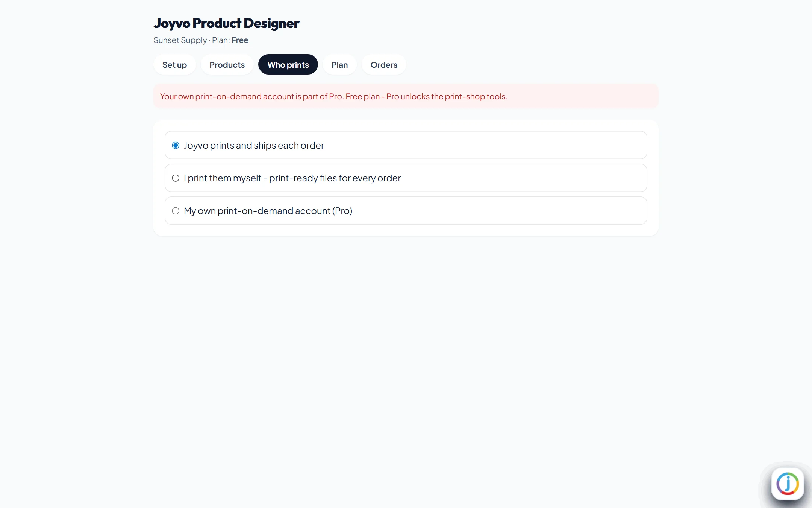Click the Who prints tab
812x508 pixels.
288,65
